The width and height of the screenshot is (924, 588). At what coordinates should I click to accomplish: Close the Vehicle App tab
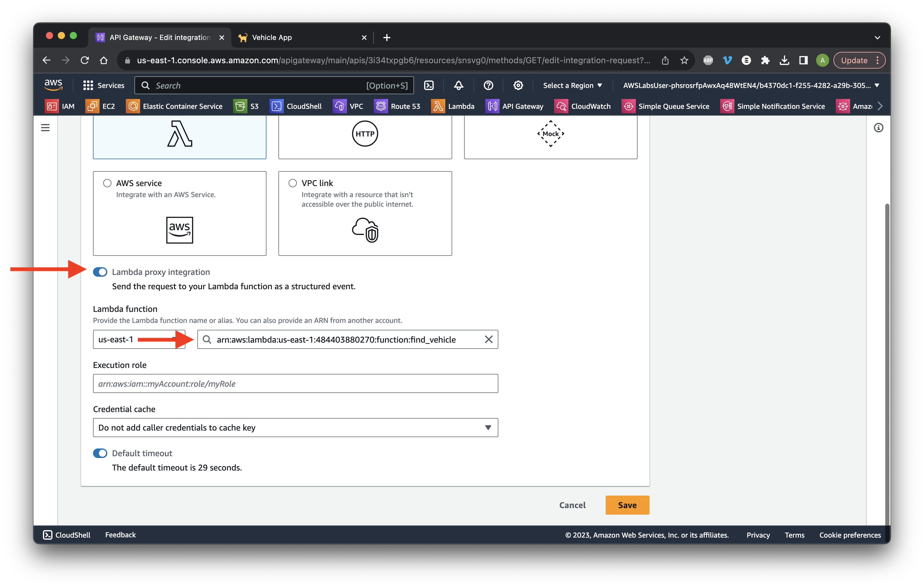coord(364,38)
